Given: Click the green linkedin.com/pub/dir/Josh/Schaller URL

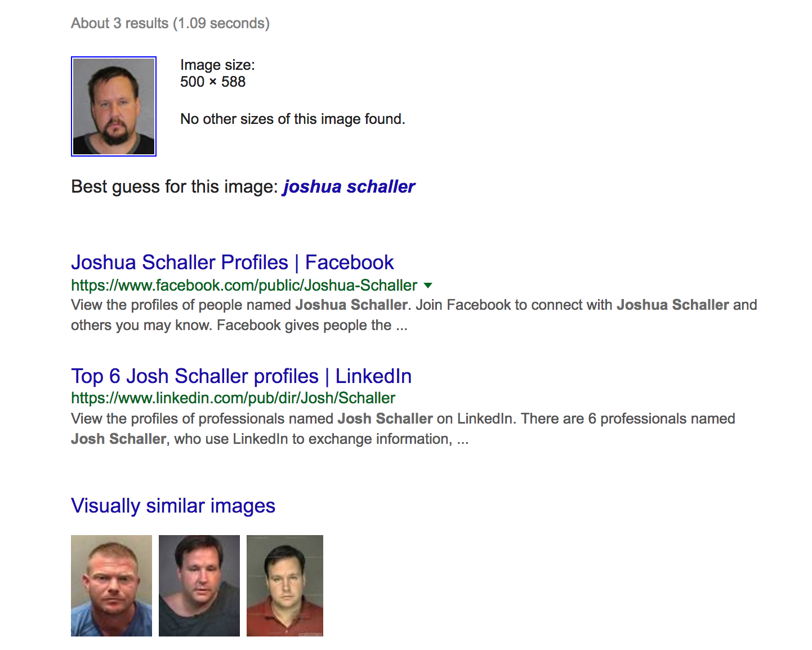Looking at the screenshot, I should point(233,398).
